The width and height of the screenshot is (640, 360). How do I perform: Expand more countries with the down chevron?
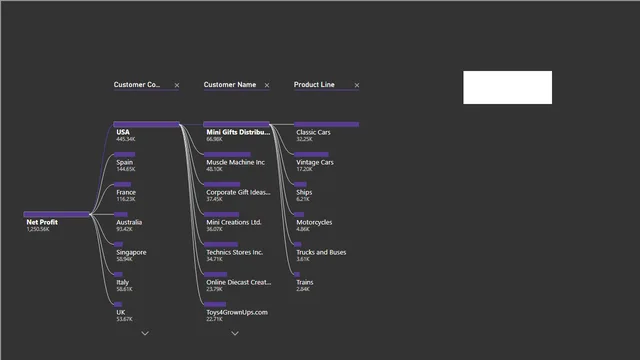coord(145,333)
